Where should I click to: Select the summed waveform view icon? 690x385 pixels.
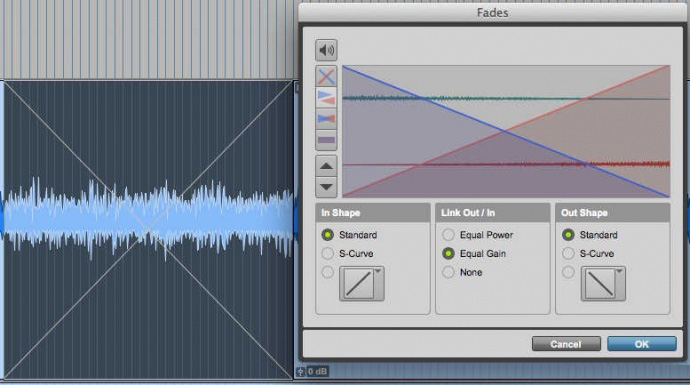point(326,140)
